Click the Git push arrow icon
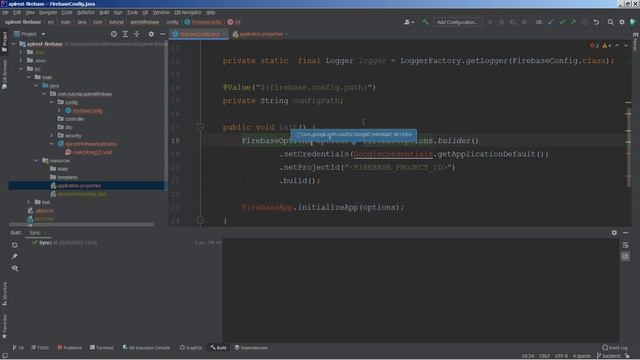 tap(573, 22)
